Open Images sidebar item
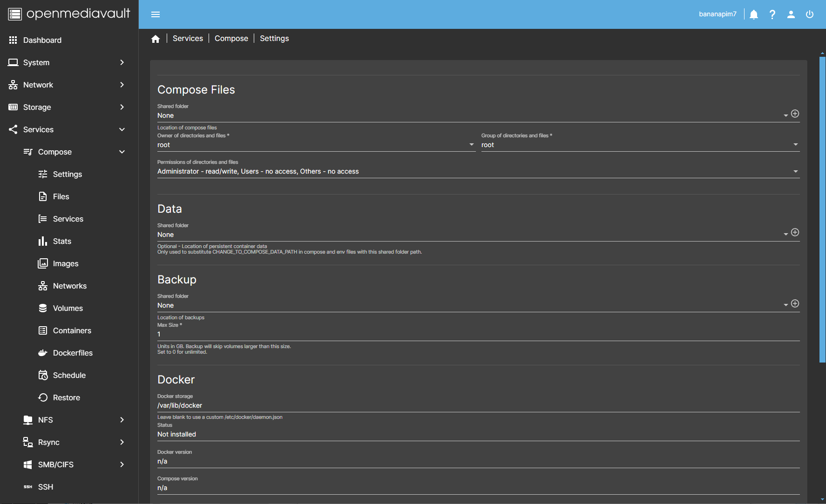This screenshot has width=826, height=504. pyautogui.click(x=69, y=263)
